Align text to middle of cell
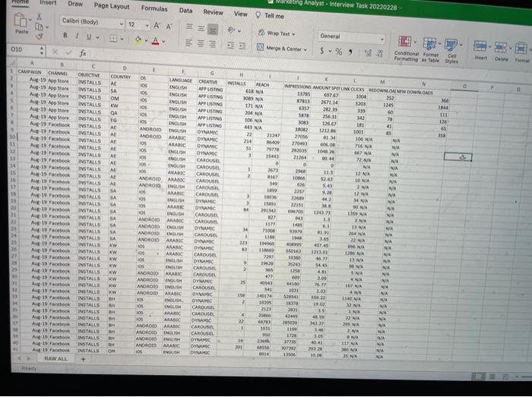This screenshot has width=532, height=397. (x=201, y=28)
